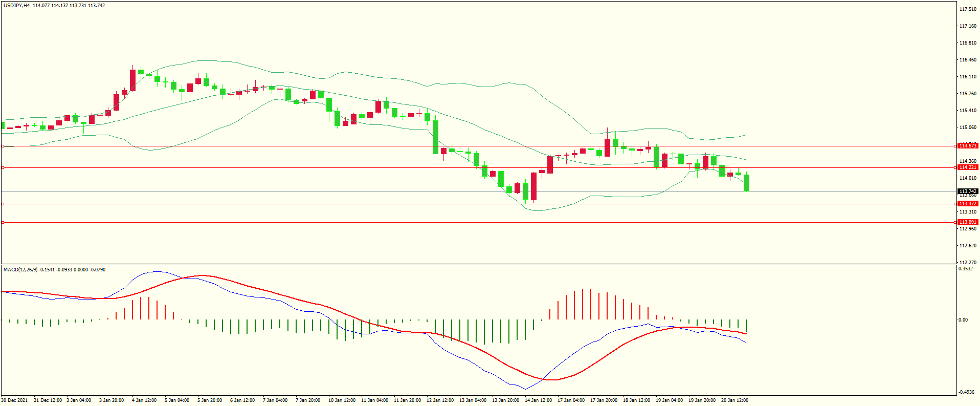Click the large green drop candle at 12 Jan 12:00
980x406 pixels.
point(436,137)
